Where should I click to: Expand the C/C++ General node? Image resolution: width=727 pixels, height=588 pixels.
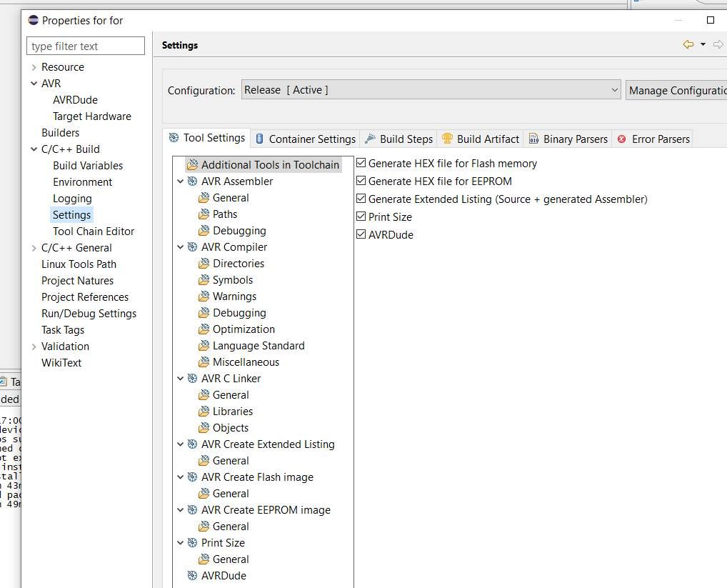tap(34, 248)
